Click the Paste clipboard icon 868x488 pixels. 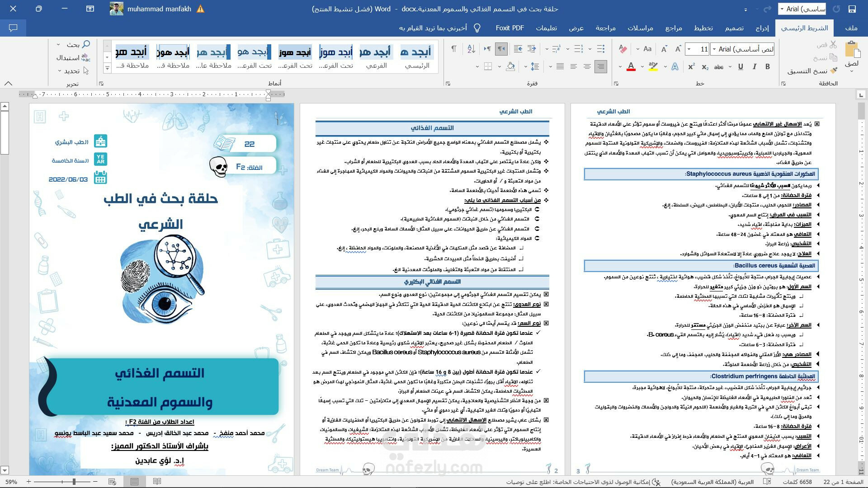[x=852, y=49]
